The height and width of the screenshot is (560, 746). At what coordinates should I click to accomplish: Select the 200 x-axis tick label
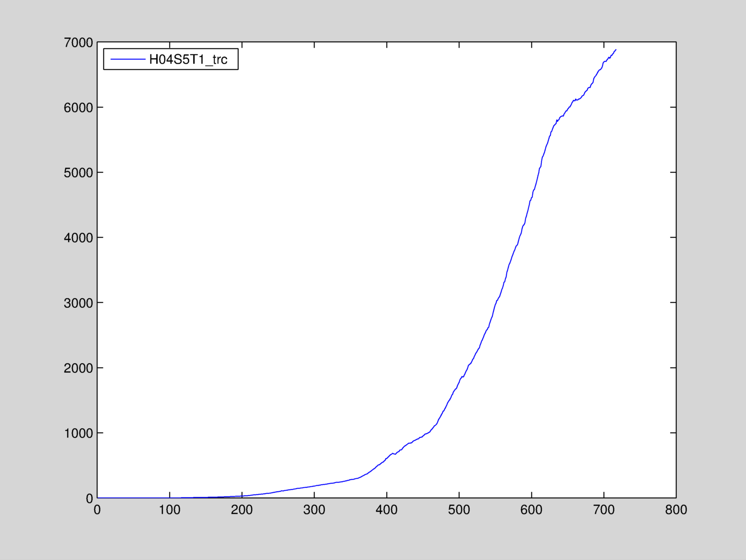point(242,510)
